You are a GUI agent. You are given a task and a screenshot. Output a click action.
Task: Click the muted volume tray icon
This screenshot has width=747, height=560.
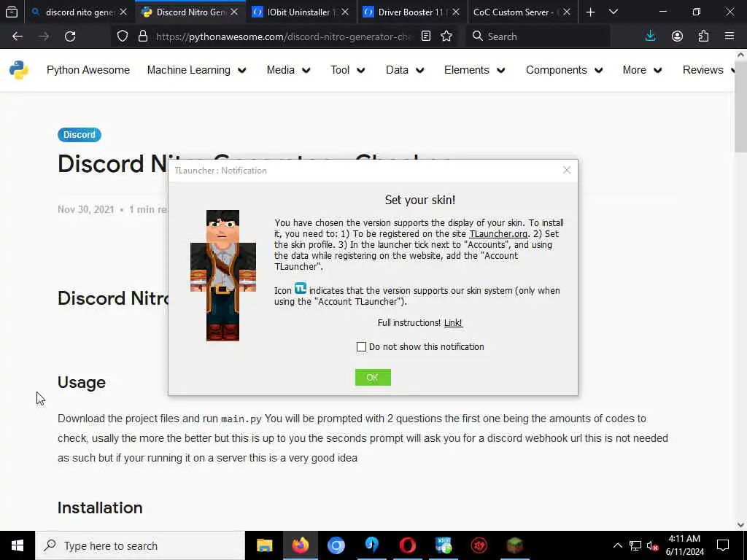tap(652, 545)
